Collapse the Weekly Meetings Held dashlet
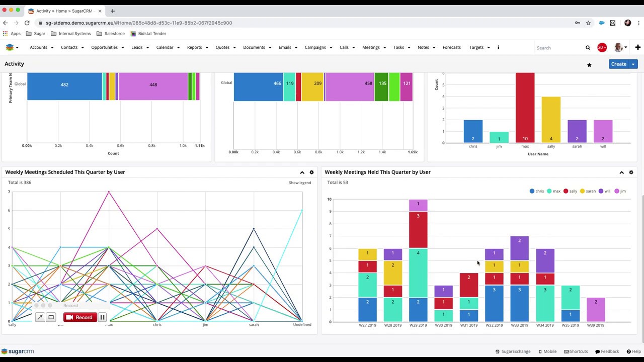 (621, 172)
